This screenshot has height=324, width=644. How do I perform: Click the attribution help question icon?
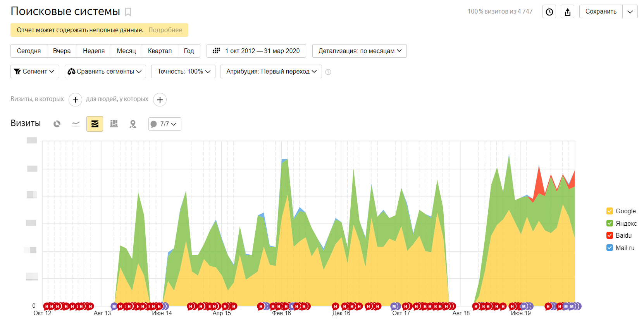pyautogui.click(x=328, y=72)
